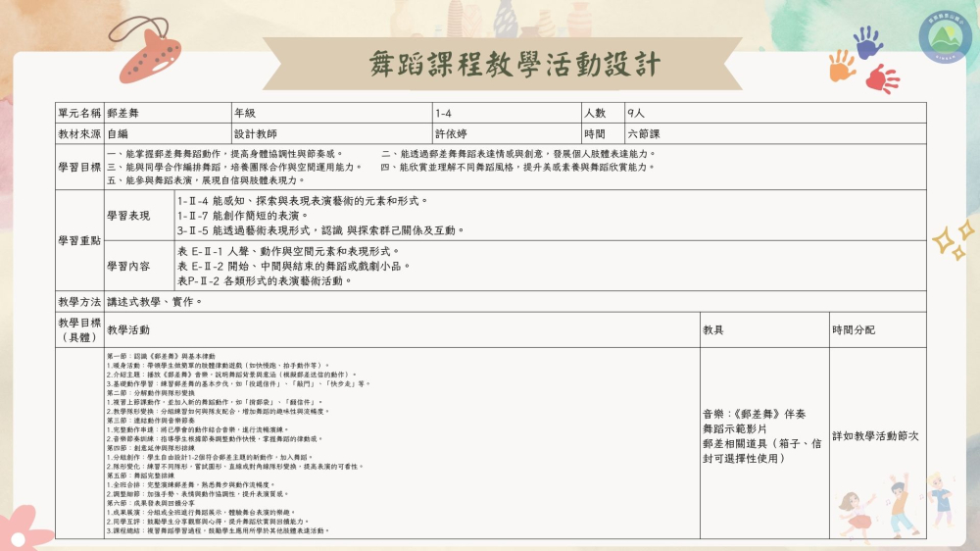Click the 郵差相關道具 line
Image resolution: width=980 pixels, height=551 pixels.
pos(761,451)
